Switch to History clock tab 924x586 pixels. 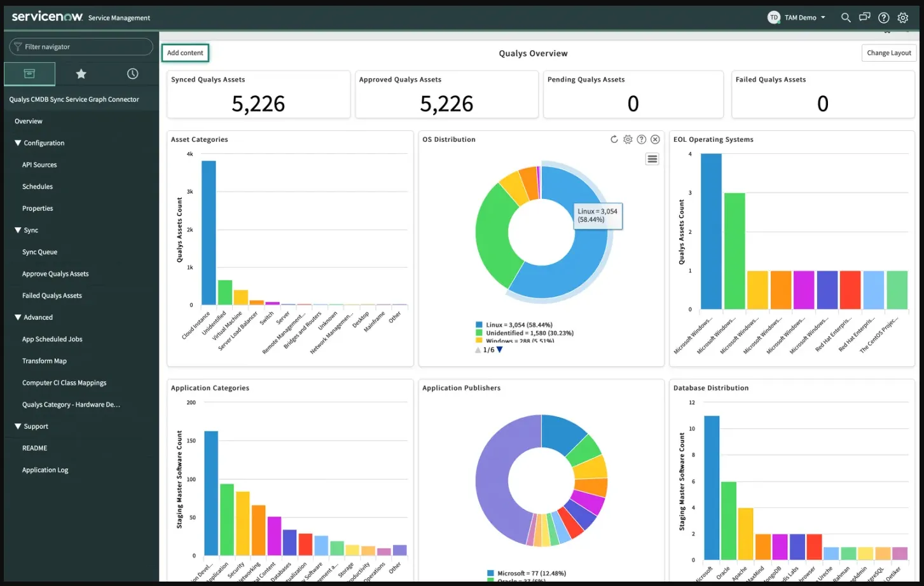click(x=132, y=74)
